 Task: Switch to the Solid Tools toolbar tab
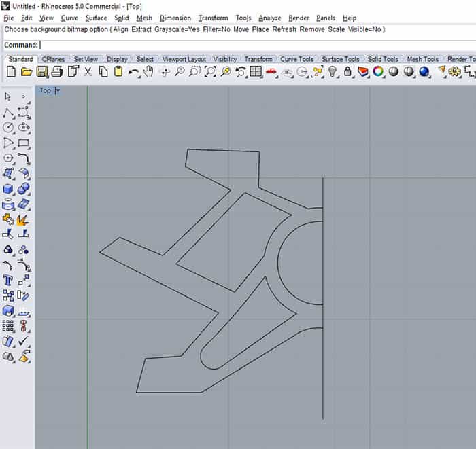click(x=383, y=59)
